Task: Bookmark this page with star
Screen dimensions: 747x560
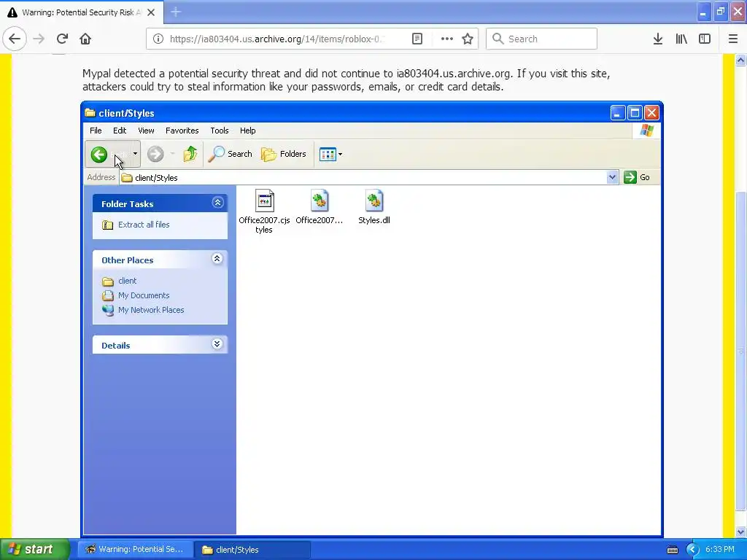Action: pyautogui.click(x=468, y=39)
